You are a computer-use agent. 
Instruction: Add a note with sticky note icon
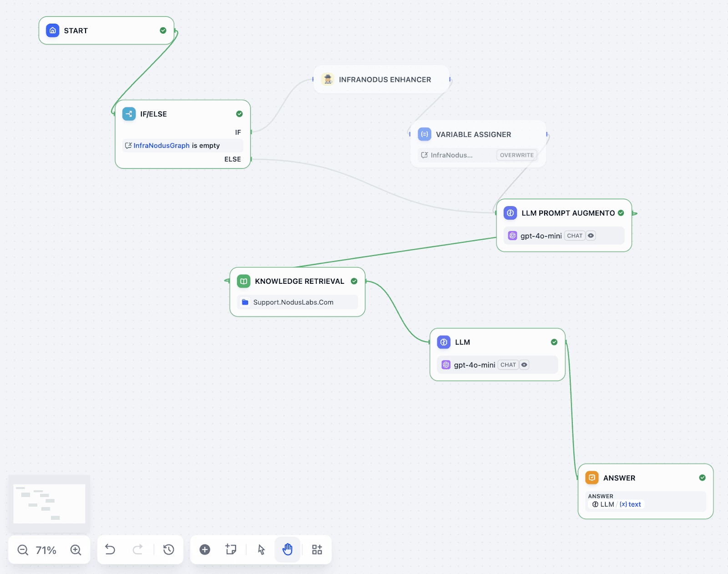click(231, 549)
